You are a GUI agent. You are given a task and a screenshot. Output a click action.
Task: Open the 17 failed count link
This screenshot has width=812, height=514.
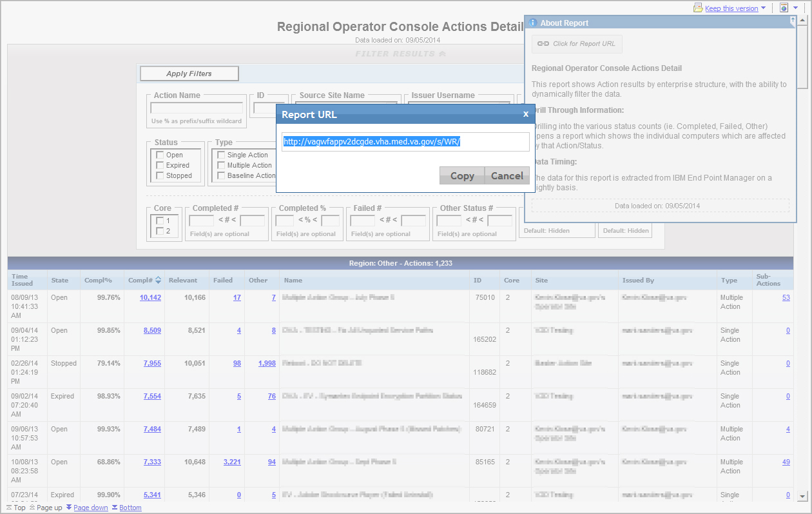(237, 297)
